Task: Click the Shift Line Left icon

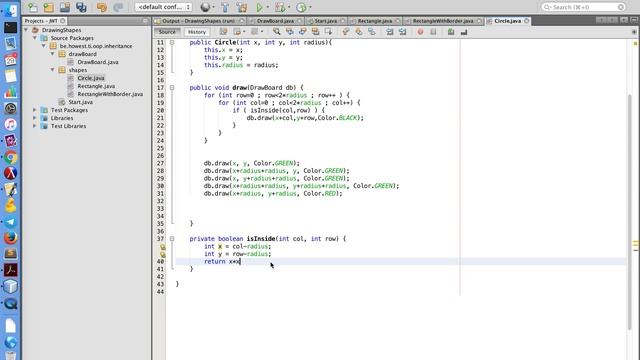Action: click(x=390, y=32)
